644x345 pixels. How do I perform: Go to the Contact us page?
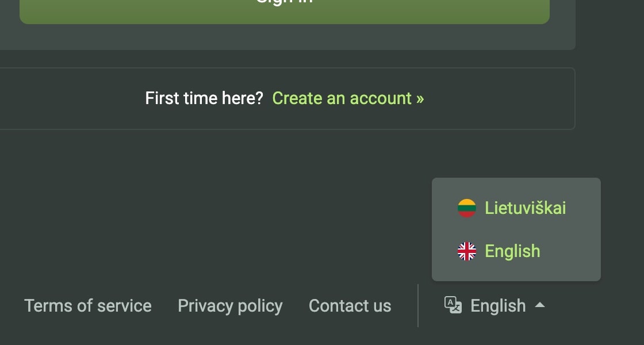[350, 306]
